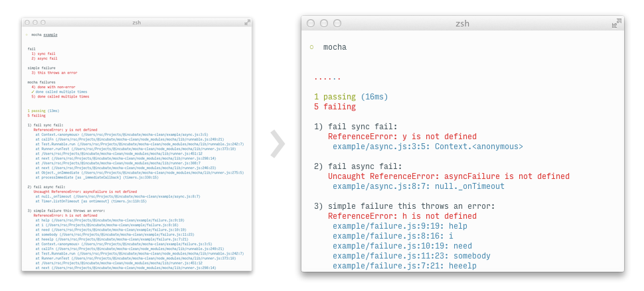Select '5 failing' in the right window
The image size is (644, 291).
point(335,107)
